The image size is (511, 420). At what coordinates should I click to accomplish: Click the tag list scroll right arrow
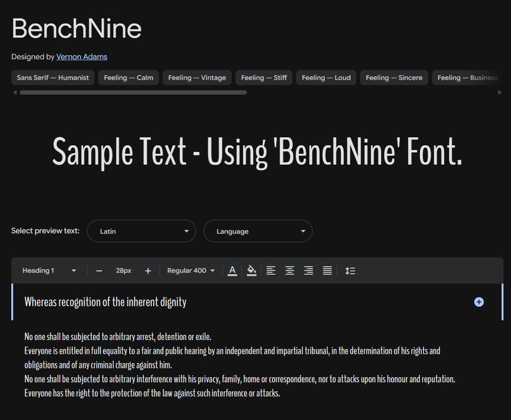click(x=500, y=92)
